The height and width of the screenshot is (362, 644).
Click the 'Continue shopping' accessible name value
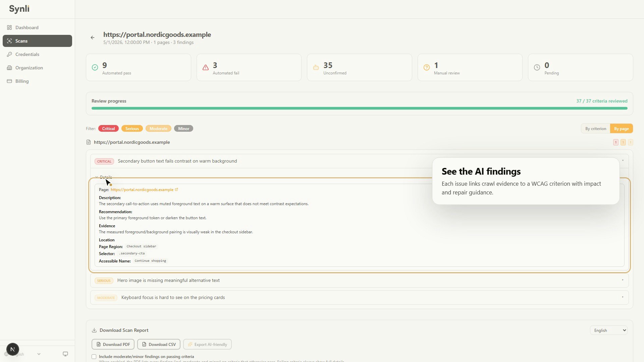pos(150,261)
